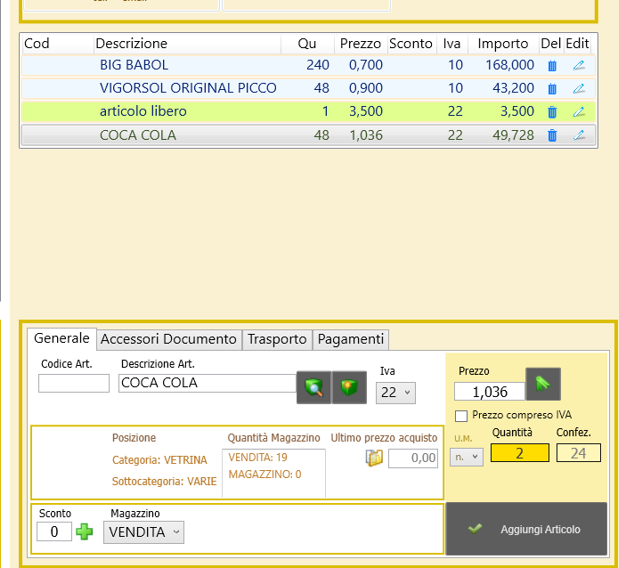
Task: Search article with green magnifier box icon
Action: pos(314,387)
